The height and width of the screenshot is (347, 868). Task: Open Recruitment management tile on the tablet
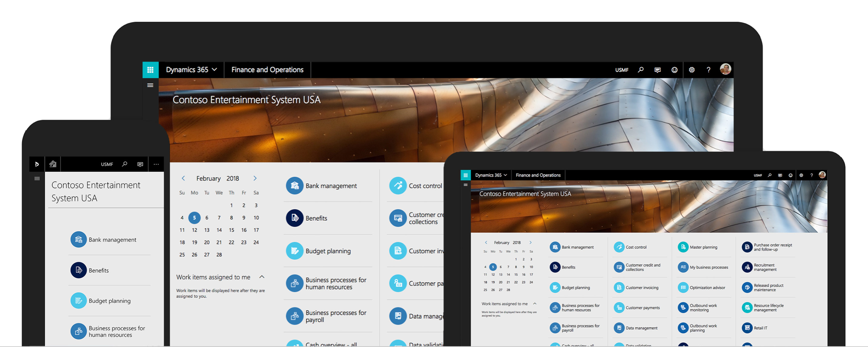[x=759, y=267]
